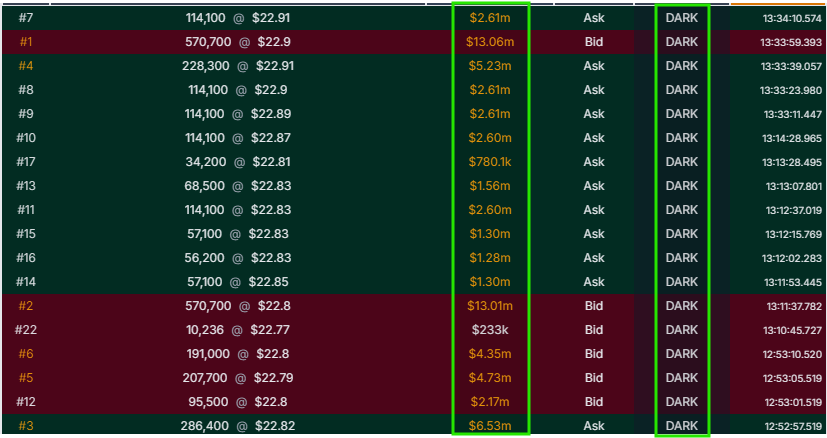The width and height of the screenshot is (827, 438).
Task: Click rank cell #17
Action: [x=26, y=162]
